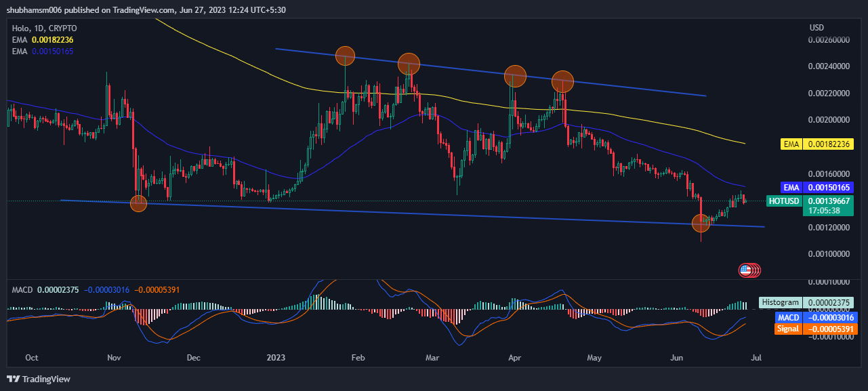
Task: Select the MACD indicator legend label
Action: coord(22,290)
